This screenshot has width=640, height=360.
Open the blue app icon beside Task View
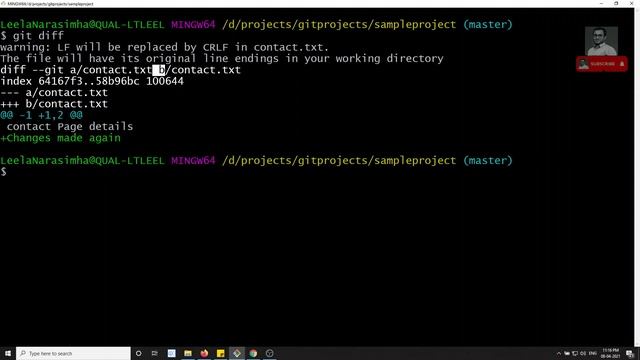(x=171, y=353)
